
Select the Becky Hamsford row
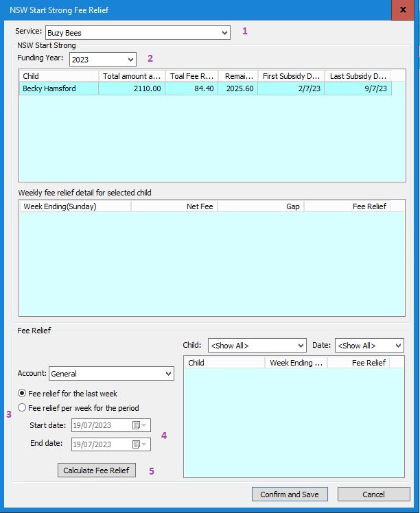pyautogui.click(x=58, y=88)
